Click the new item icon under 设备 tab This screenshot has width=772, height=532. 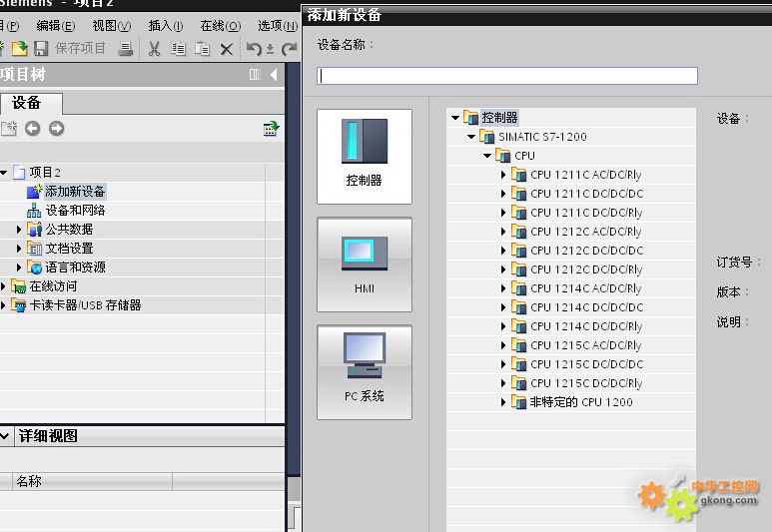[9, 129]
